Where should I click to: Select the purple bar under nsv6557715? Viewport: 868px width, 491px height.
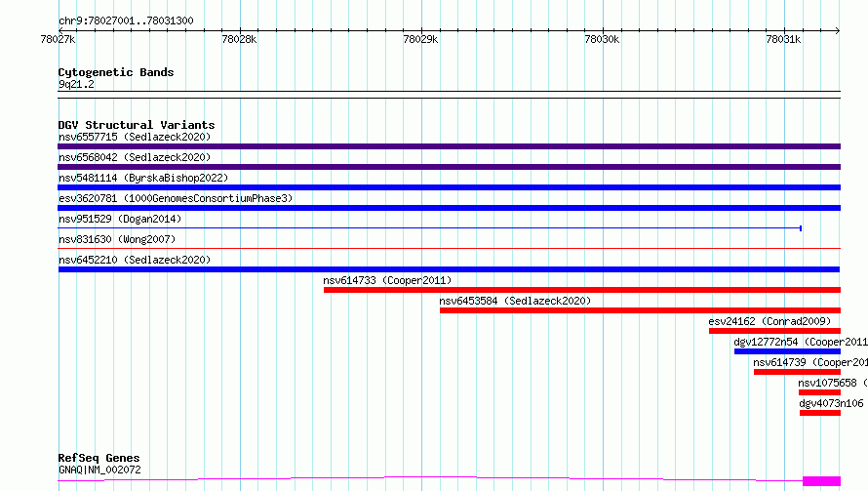tap(449, 146)
